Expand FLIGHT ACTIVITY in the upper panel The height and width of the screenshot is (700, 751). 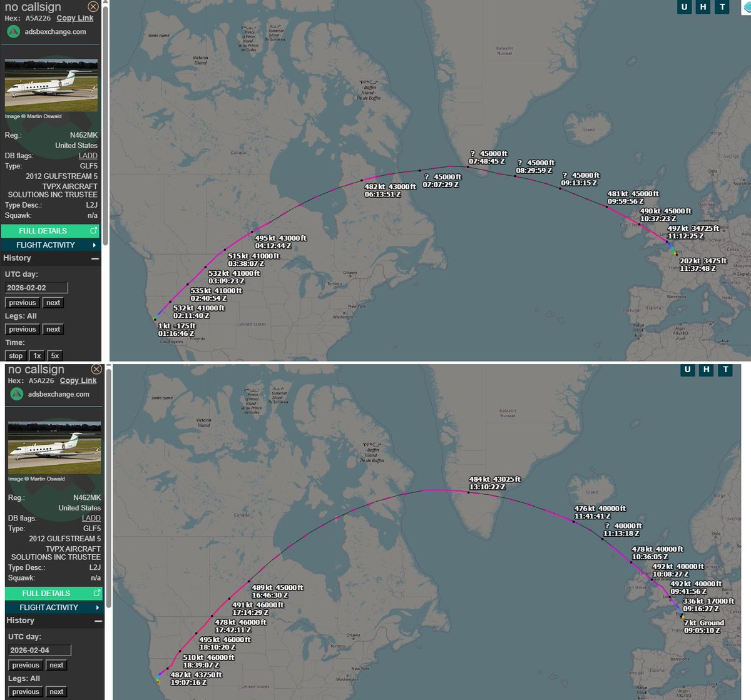[50, 245]
